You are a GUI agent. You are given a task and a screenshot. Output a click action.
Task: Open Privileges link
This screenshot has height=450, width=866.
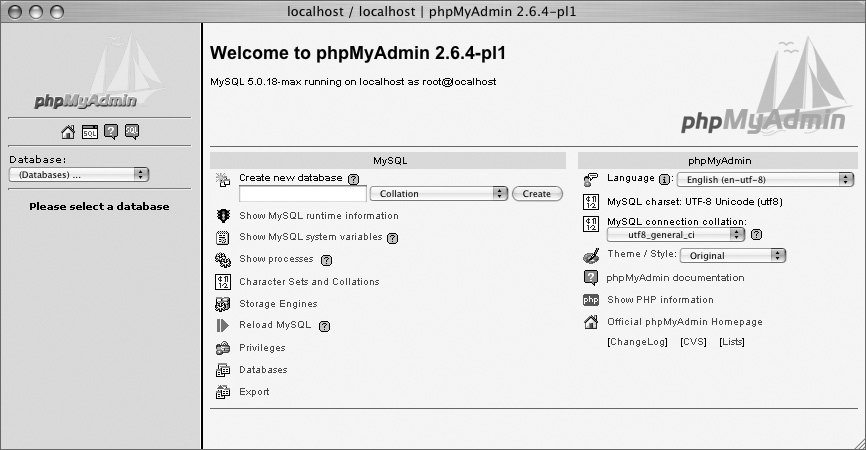tap(262, 348)
